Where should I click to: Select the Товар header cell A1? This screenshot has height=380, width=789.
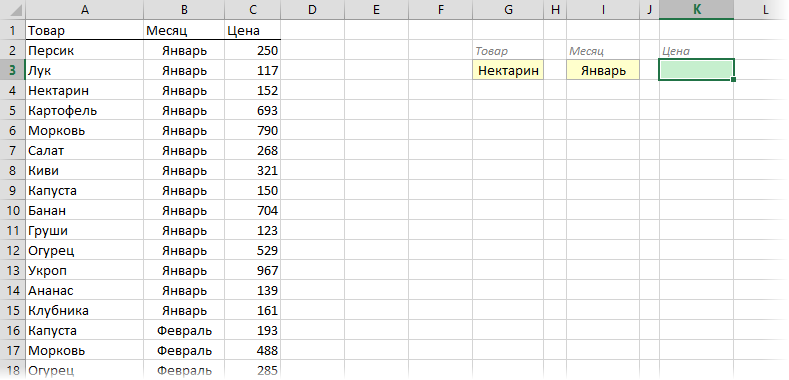click(x=85, y=30)
